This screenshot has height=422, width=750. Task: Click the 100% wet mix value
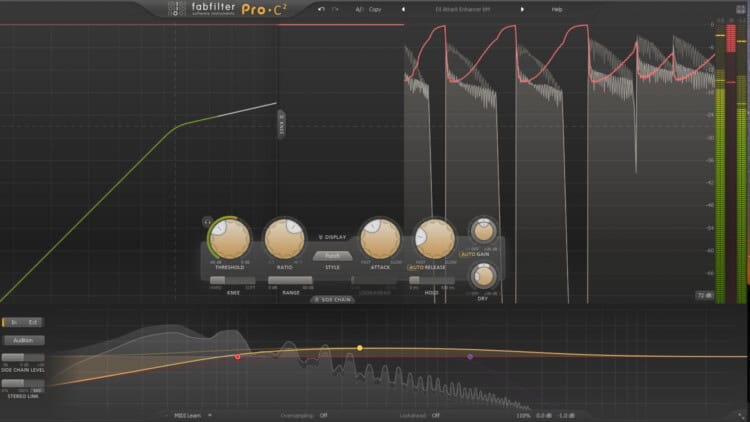pos(523,415)
